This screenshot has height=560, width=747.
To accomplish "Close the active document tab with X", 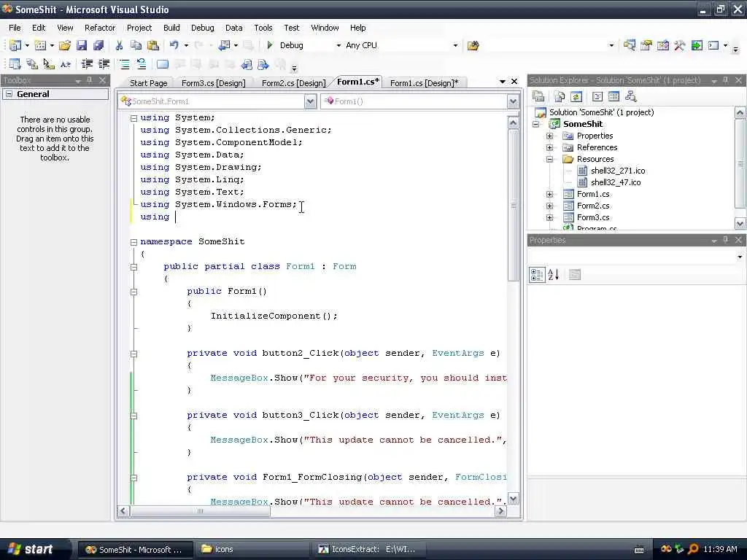I will click(x=514, y=82).
